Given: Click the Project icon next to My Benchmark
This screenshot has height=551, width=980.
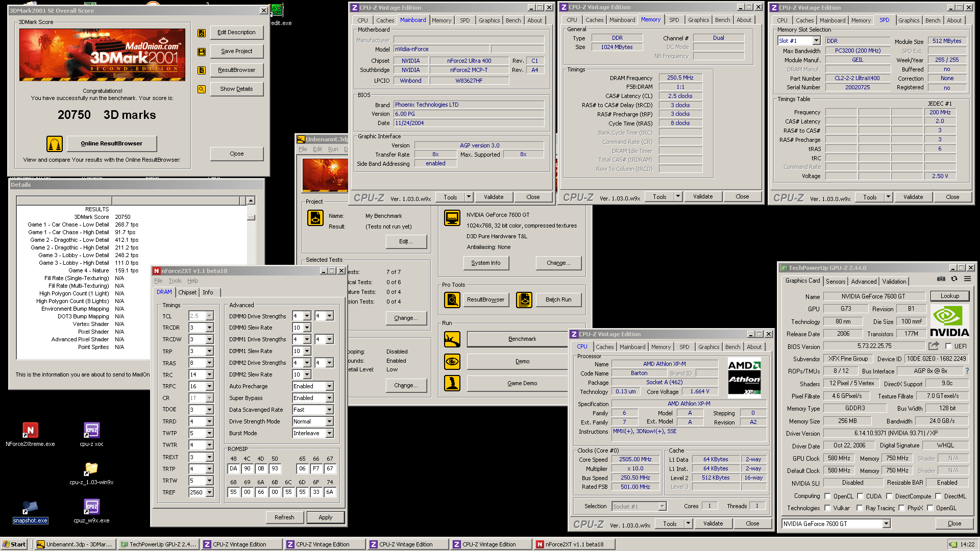Looking at the screenshot, I should [315, 218].
